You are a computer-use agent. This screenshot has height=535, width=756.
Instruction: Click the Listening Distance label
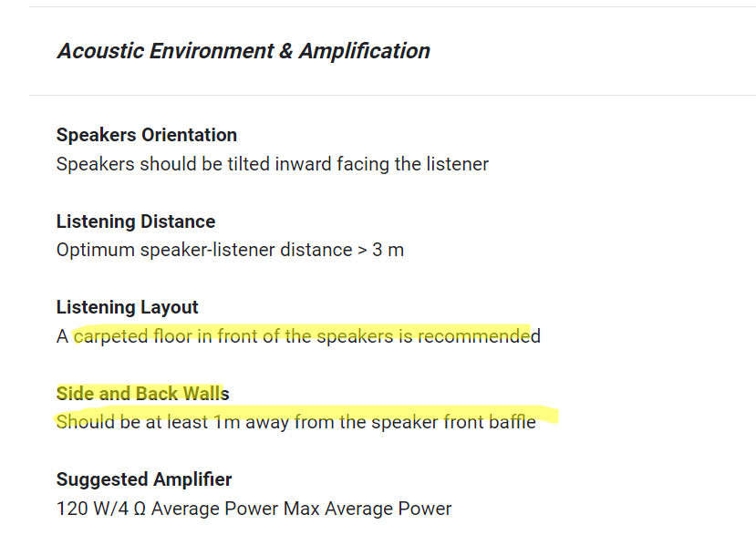click(x=135, y=221)
